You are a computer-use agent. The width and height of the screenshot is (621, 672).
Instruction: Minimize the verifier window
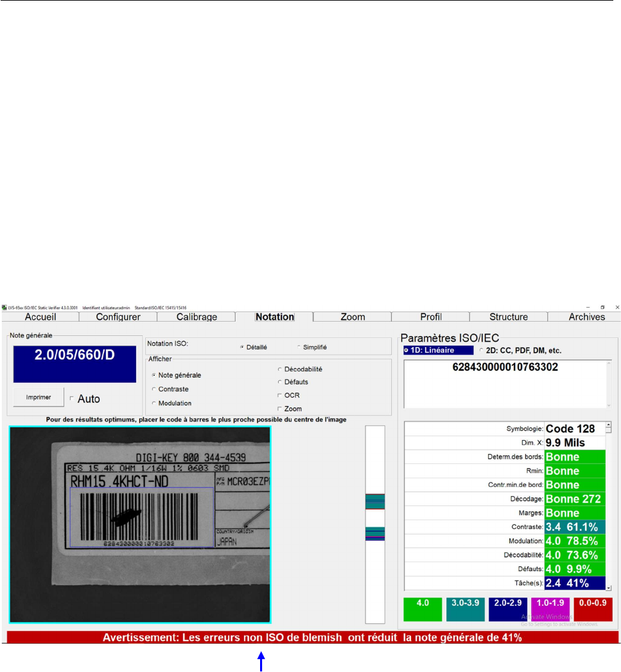(588, 307)
